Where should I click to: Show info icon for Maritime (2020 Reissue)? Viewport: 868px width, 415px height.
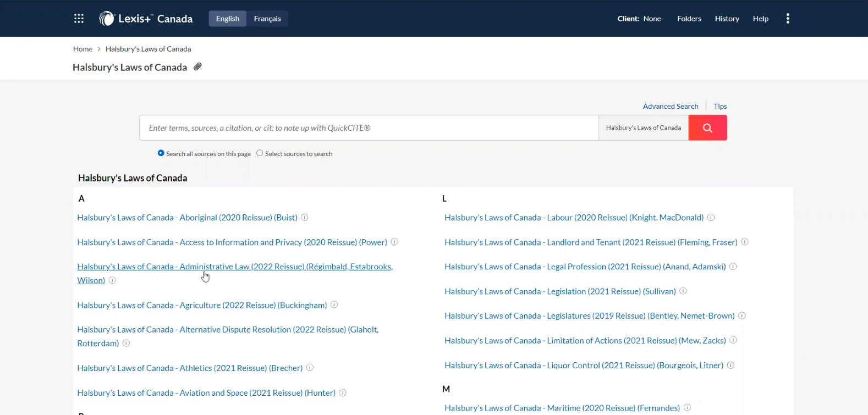point(688,407)
